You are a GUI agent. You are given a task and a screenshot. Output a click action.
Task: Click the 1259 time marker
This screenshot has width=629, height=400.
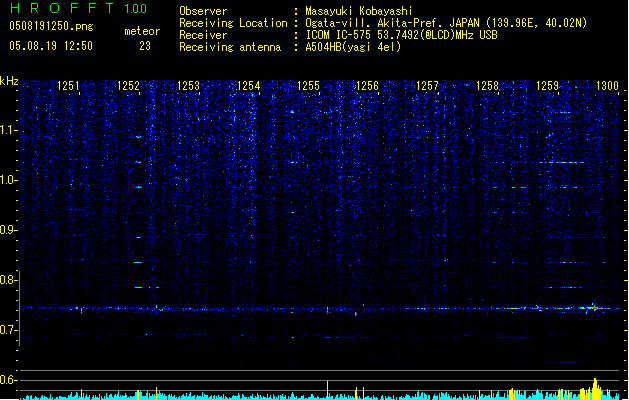click(x=547, y=86)
